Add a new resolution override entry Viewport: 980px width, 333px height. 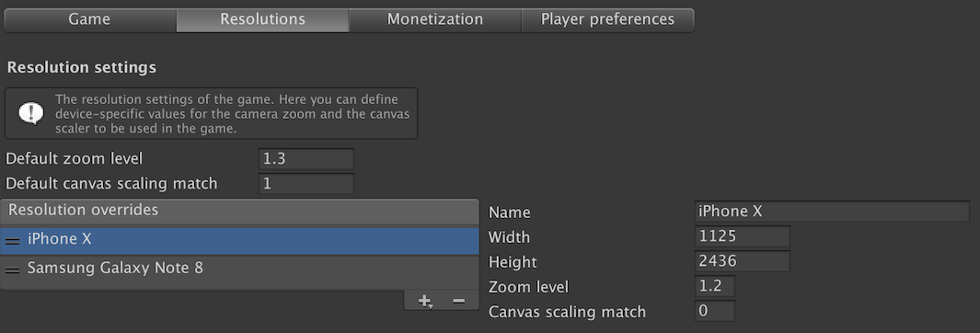tap(425, 301)
